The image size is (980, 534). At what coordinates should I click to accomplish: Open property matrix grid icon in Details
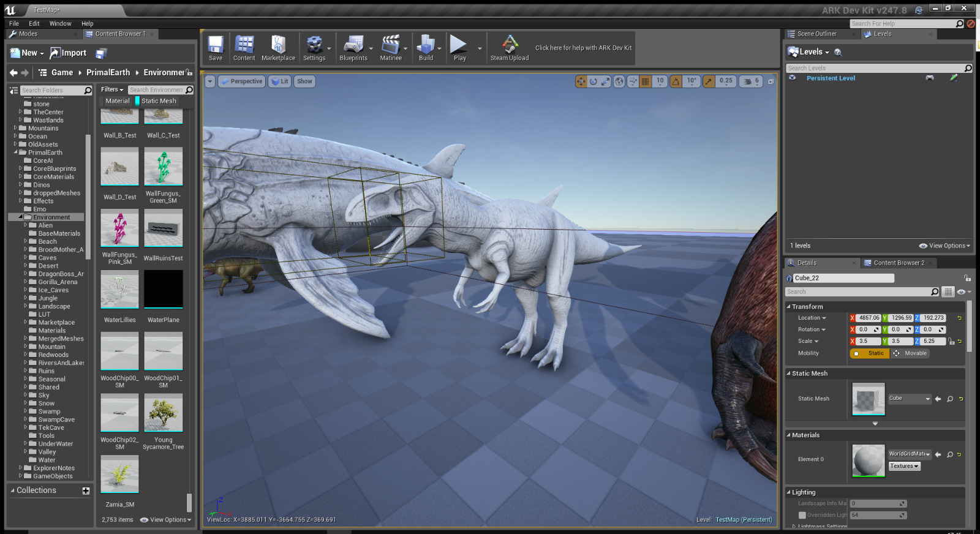pyautogui.click(x=948, y=292)
